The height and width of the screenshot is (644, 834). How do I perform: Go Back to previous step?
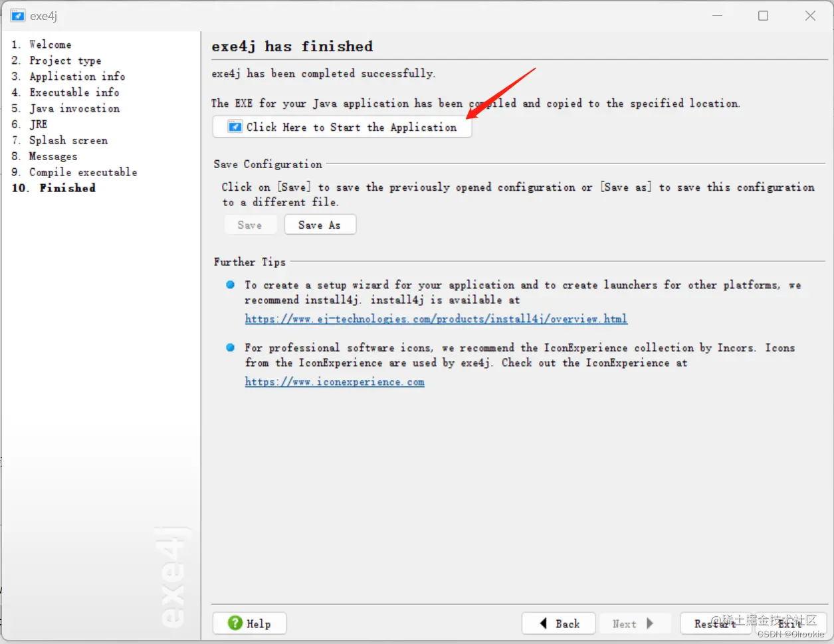coord(559,623)
